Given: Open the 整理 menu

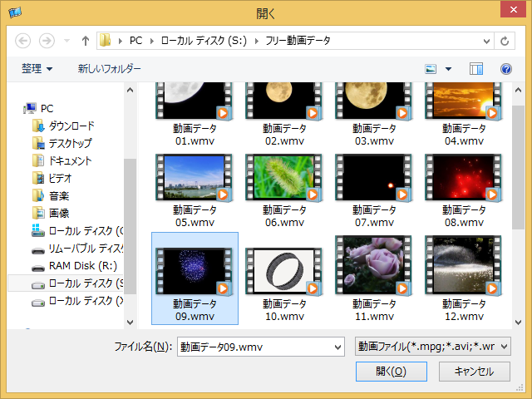Looking at the screenshot, I should (x=37, y=69).
